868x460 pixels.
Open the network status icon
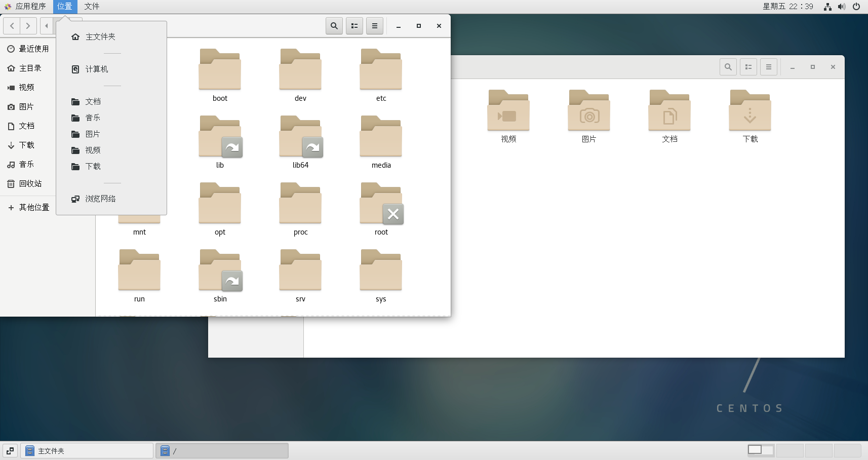(x=827, y=7)
